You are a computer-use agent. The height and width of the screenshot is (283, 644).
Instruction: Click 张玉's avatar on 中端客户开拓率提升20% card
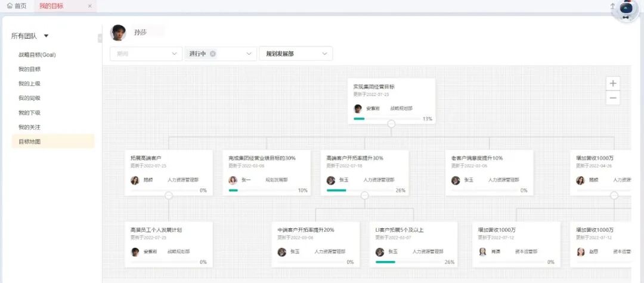pyautogui.click(x=281, y=252)
